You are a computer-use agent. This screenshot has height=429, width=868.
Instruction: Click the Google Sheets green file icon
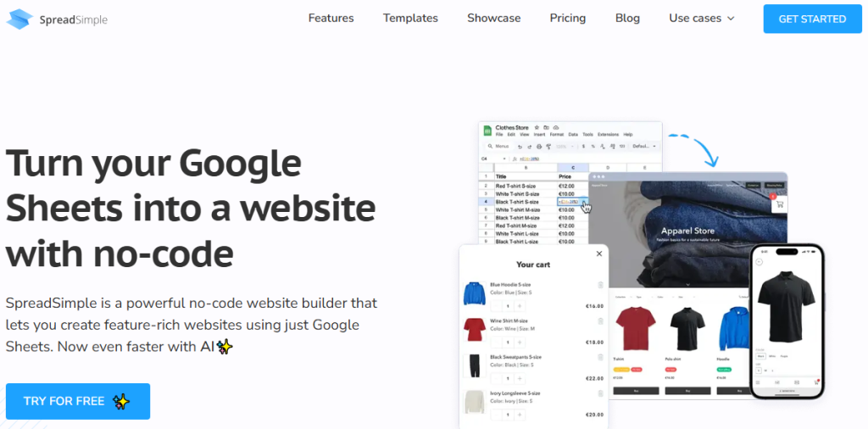pos(487,131)
